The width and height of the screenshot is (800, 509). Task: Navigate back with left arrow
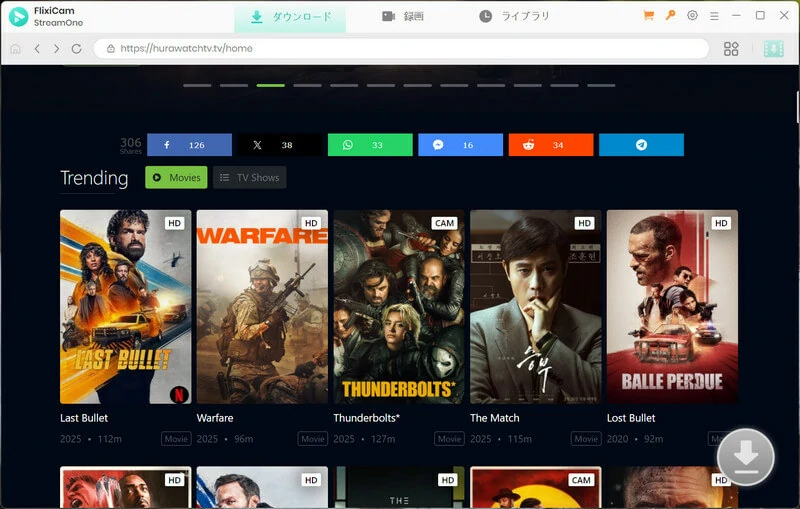click(37, 49)
